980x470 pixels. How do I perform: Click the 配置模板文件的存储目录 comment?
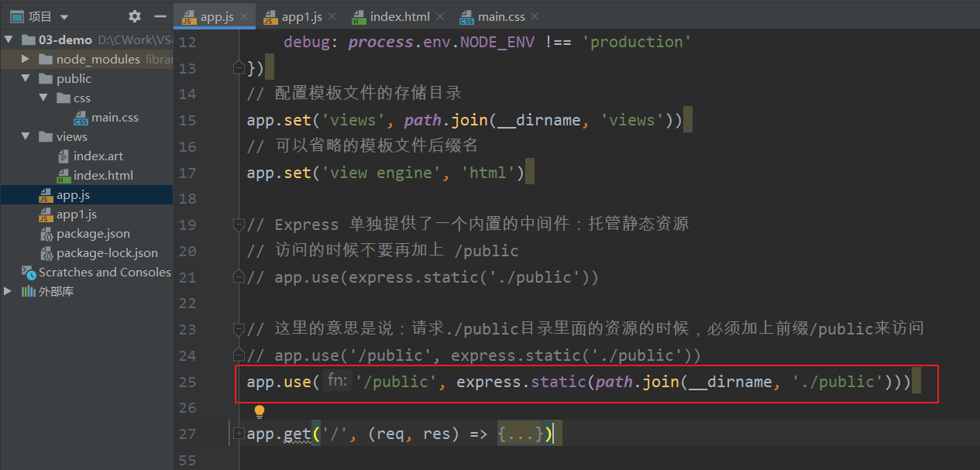click(368, 94)
